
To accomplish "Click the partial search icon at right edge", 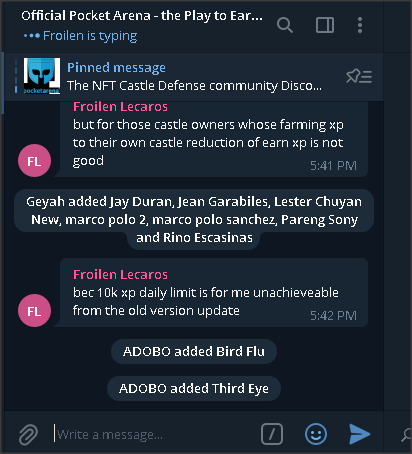I will (406, 435).
